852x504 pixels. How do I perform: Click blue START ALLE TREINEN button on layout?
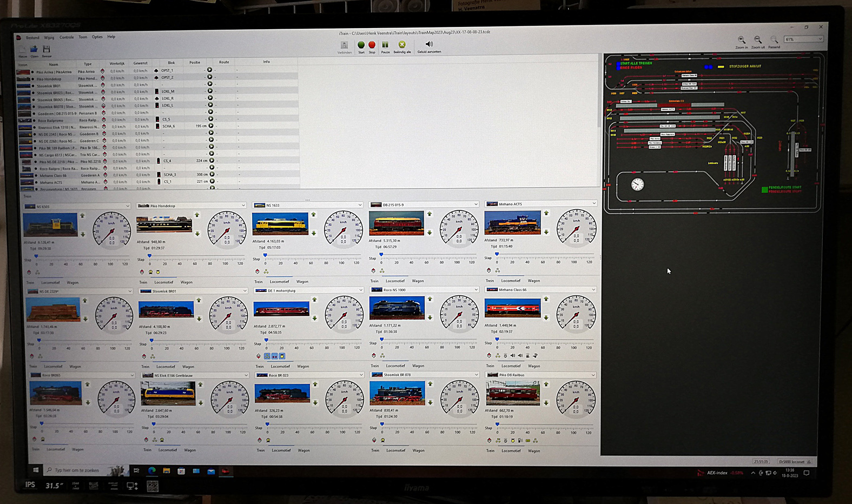click(618, 64)
